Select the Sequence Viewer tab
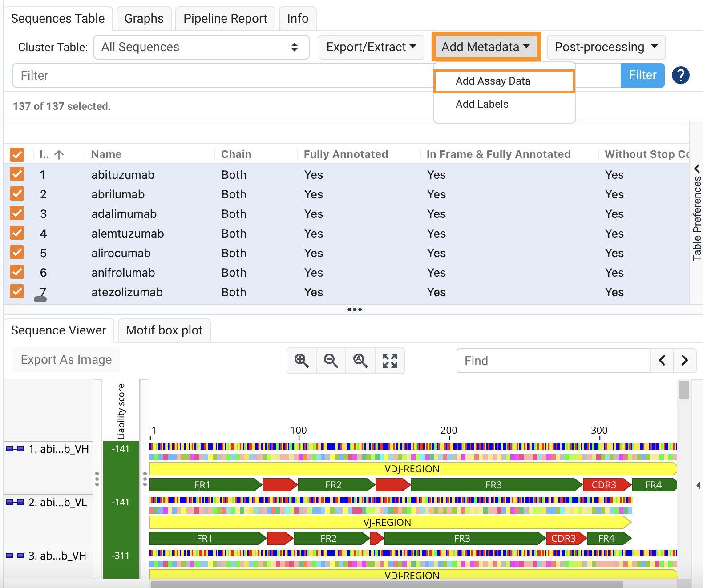This screenshot has width=703, height=588. [59, 330]
